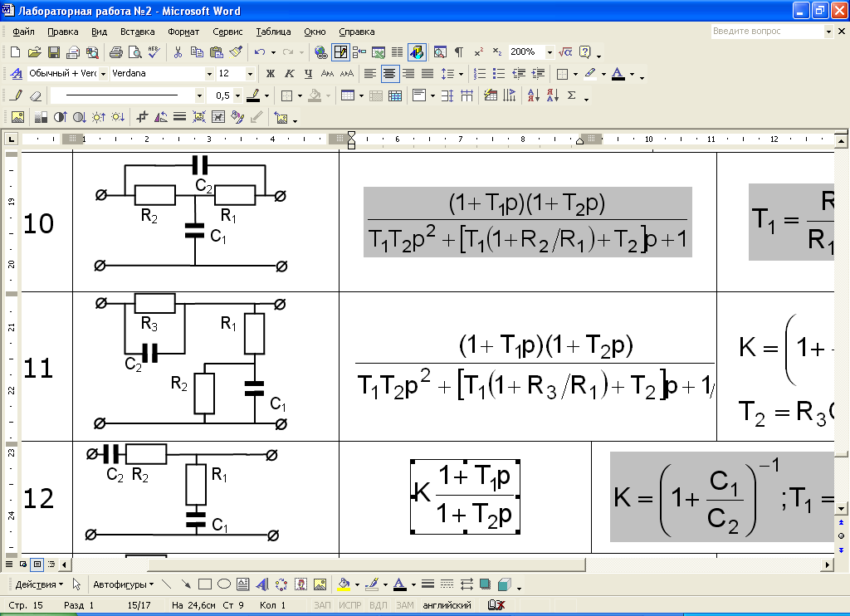
Task: Open the Справка menu
Action: click(x=357, y=32)
